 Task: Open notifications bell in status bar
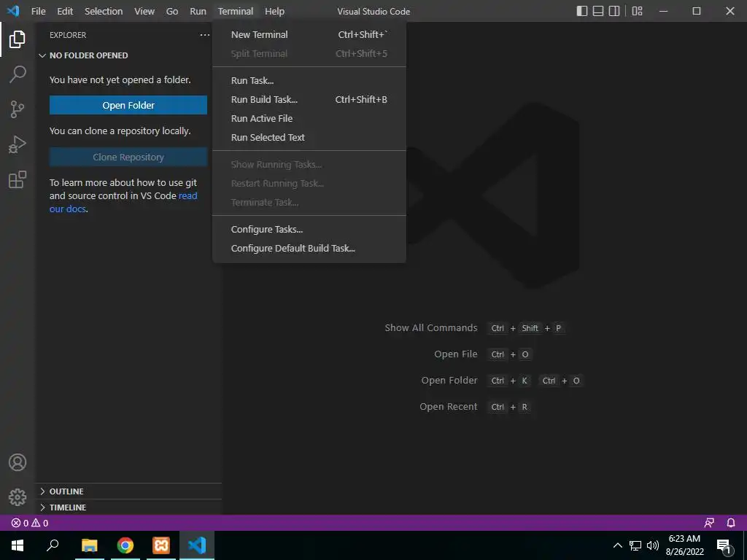(x=731, y=523)
